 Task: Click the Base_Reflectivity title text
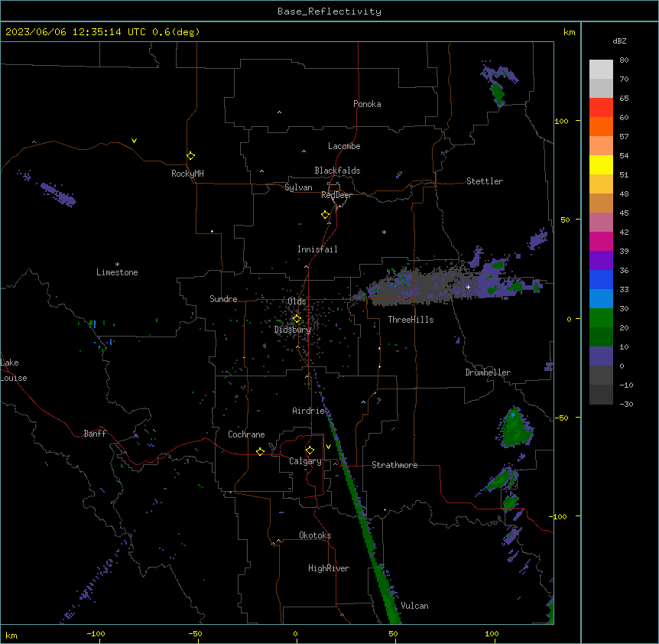tap(329, 11)
